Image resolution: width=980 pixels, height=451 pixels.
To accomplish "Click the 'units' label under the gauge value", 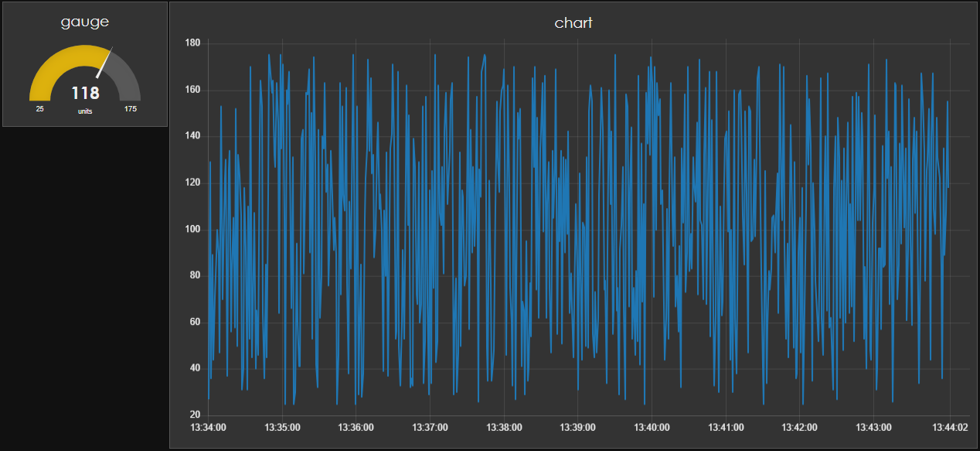I will click(85, 111).
